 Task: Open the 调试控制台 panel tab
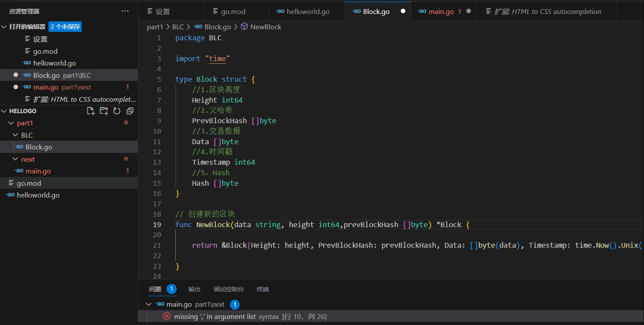229,289
